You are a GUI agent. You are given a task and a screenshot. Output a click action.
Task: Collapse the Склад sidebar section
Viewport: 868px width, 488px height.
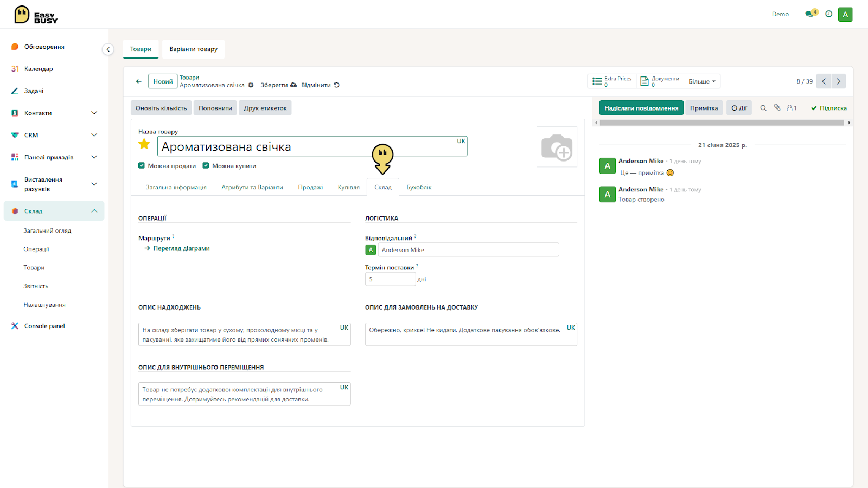click(x=94, y=211)
